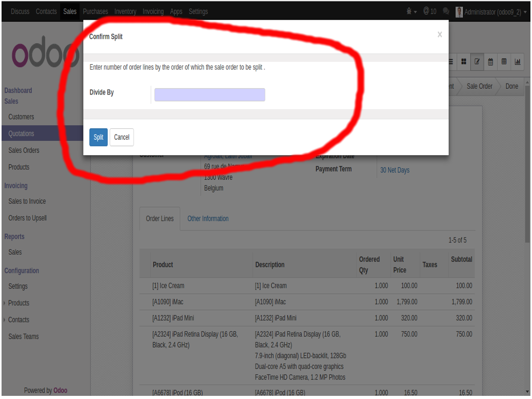The width and height of the screenshot is (532, 399).
Task: Open the debug bug icon dropdown
Action: click(x=411, y=11)
